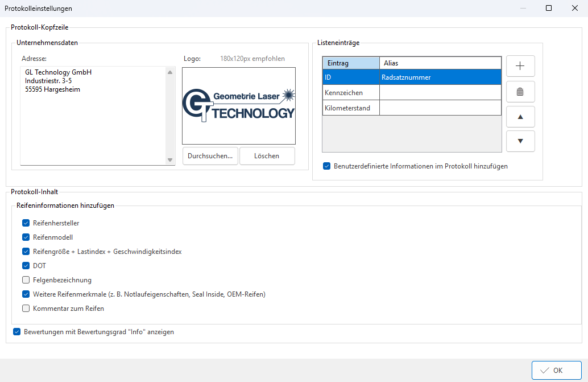Enable the Felgenbezeichnung checkbox
The image size is (588, 382).
click(x=26, y=280)
